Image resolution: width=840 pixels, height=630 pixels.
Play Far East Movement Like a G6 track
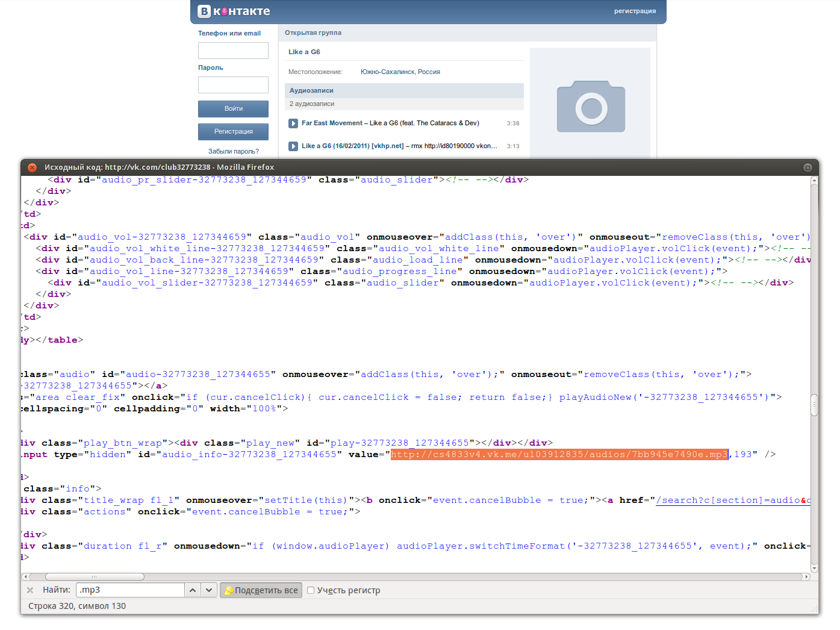tap(293, 123)
